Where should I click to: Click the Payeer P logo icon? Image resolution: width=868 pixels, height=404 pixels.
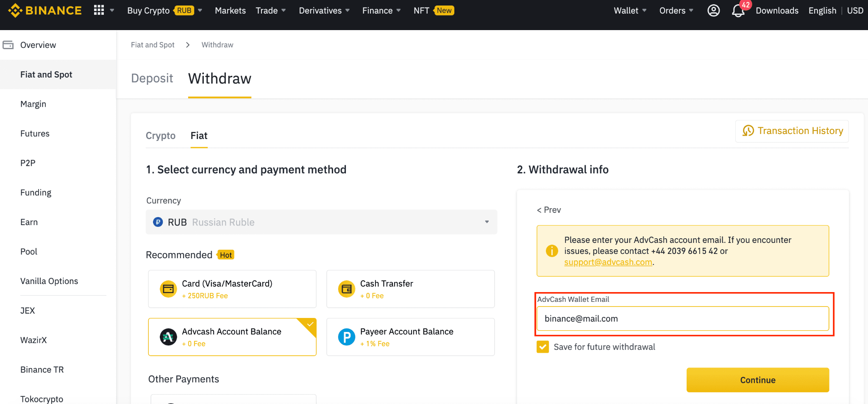coord(347,337)
